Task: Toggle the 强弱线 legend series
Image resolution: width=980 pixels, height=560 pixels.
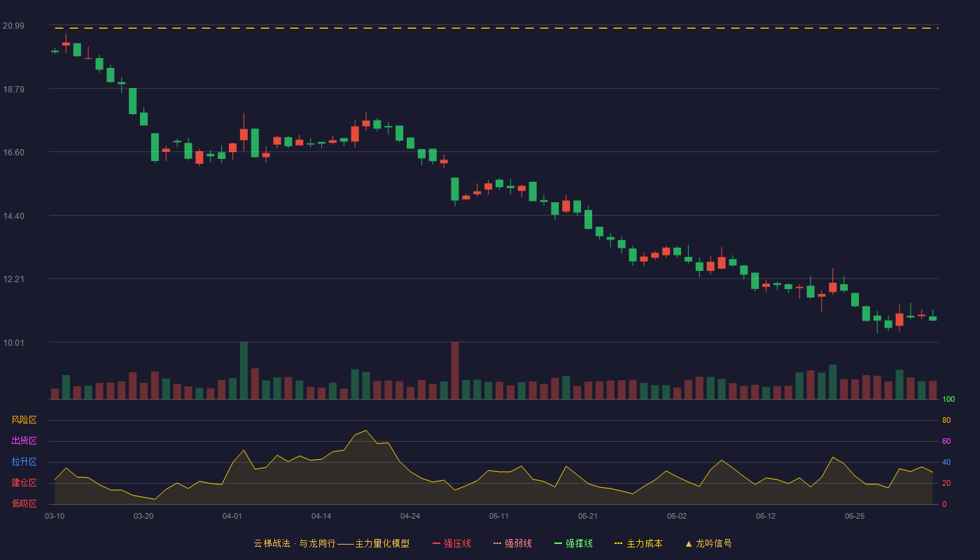Action: tap(512, 543)
